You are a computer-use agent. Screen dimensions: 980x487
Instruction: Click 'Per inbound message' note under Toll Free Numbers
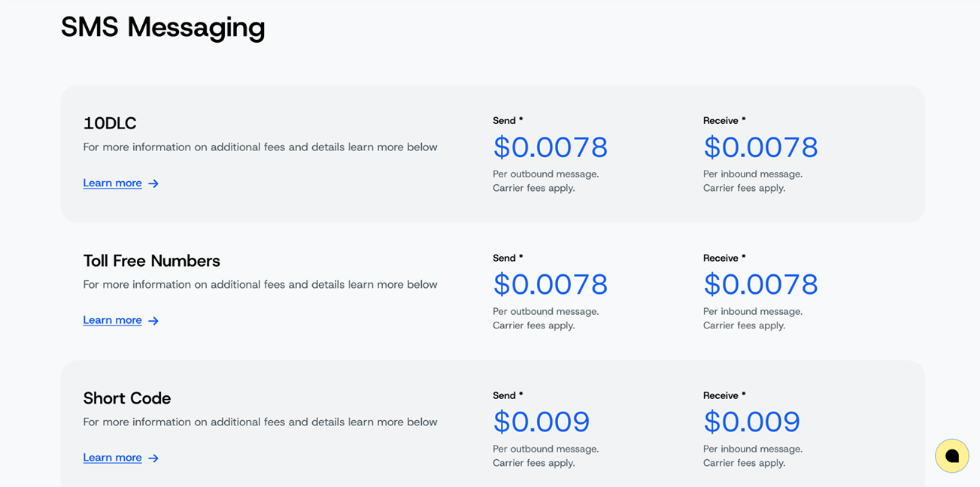coord(753,312)
